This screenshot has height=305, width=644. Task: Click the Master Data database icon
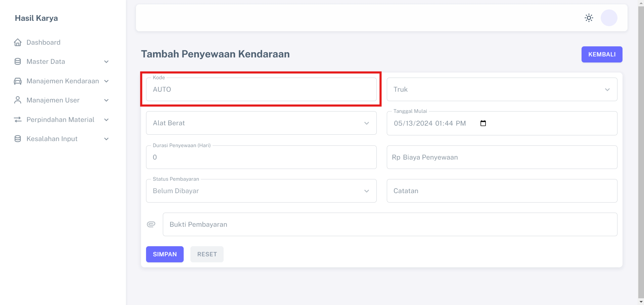[18, 61]
